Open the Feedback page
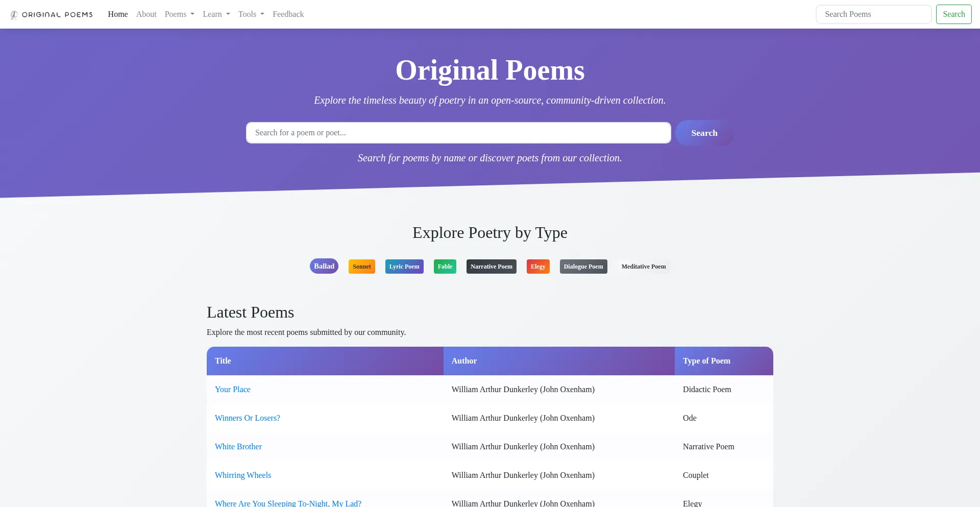The image size is (980, 507). click(288, 14)
